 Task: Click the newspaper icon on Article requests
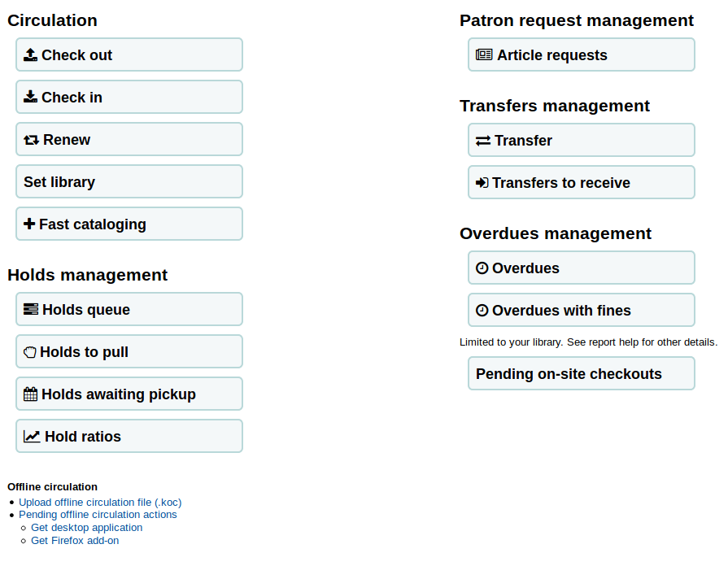pyautogui.click(x=484, y=55)
